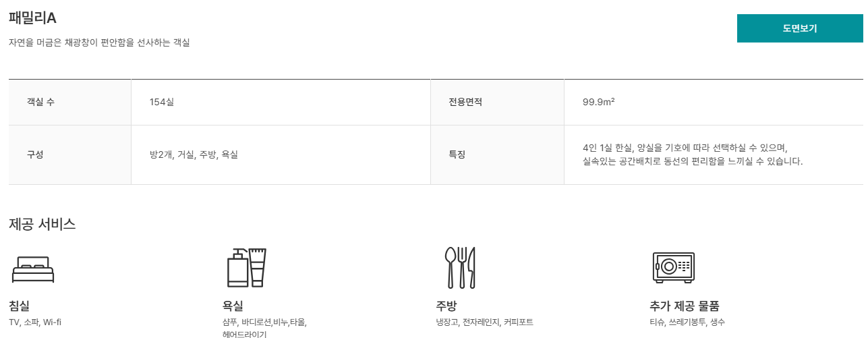Click the 객실 수 table header cell

click(41, 103)
